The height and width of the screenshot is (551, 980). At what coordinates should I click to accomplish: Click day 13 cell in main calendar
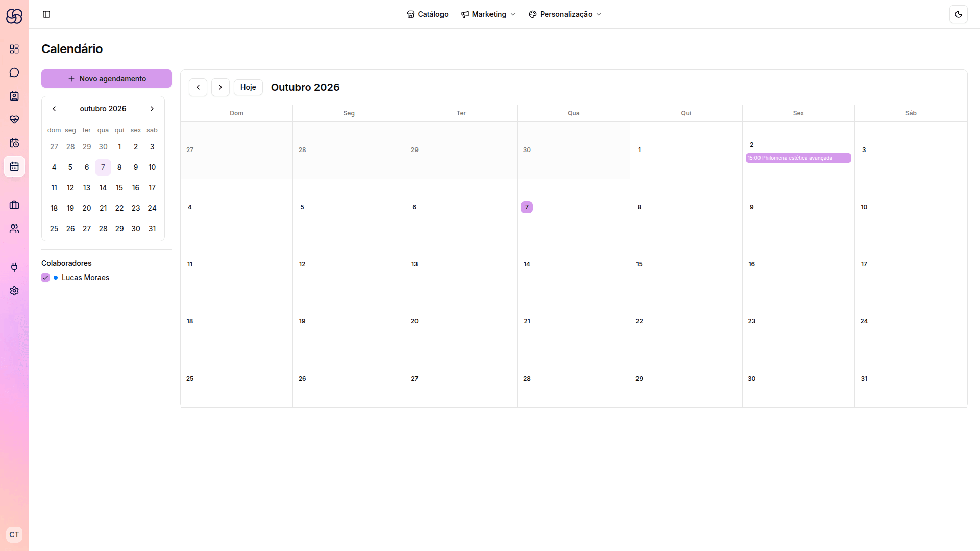click(461, 265)
